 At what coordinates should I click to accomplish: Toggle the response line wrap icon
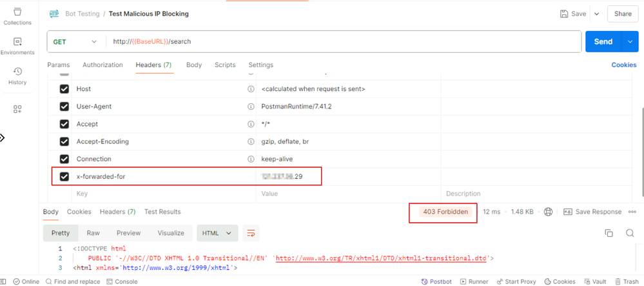251,233
